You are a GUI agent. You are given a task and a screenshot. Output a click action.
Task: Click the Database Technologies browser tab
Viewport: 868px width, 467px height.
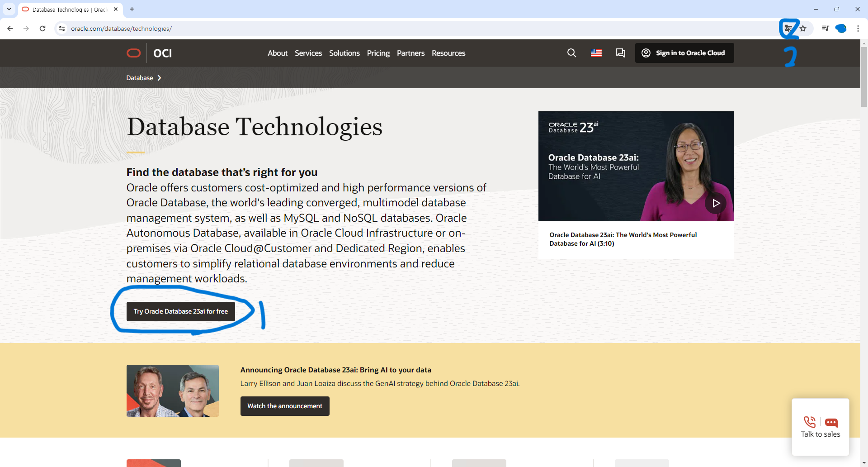click(x=70, y=9)
